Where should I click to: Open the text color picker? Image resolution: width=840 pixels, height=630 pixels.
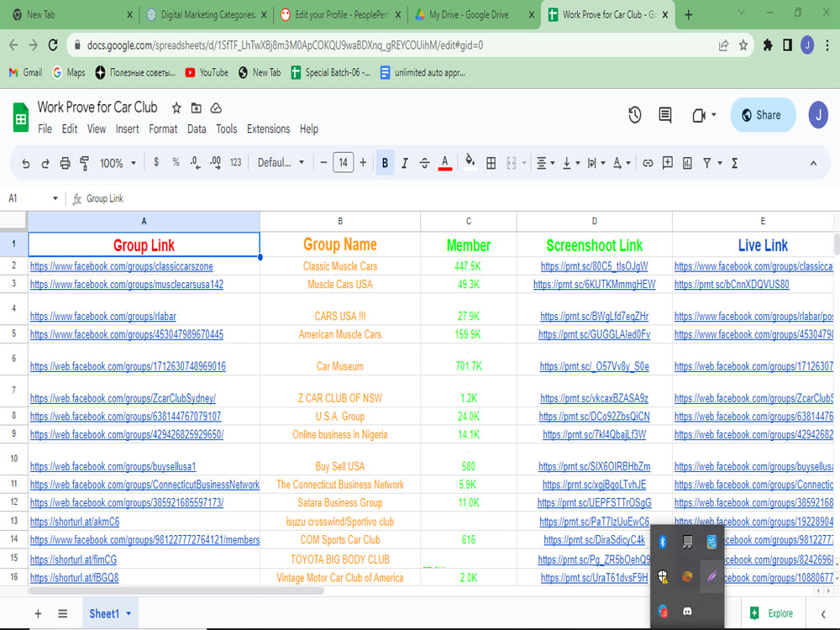tap(444, 163)
